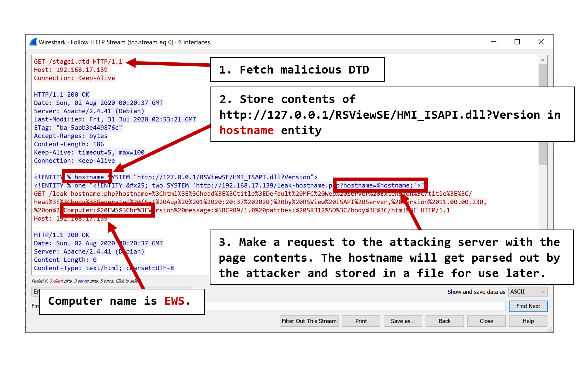Open Help for the stream dialog
Screen dimensions: 588x365
528,321
